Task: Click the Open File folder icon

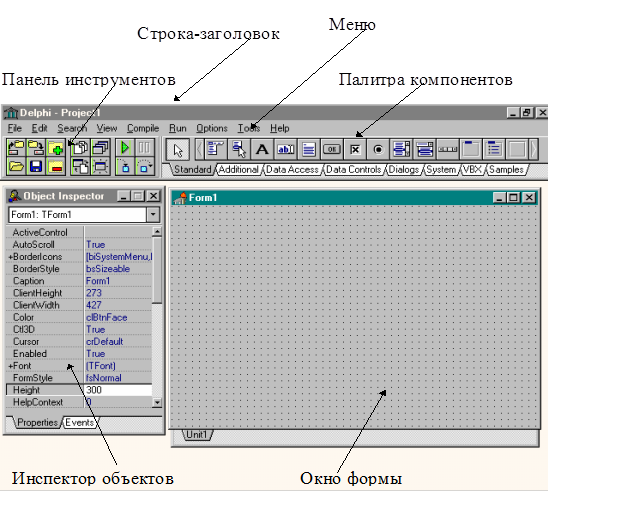Action: pos(16,167)
